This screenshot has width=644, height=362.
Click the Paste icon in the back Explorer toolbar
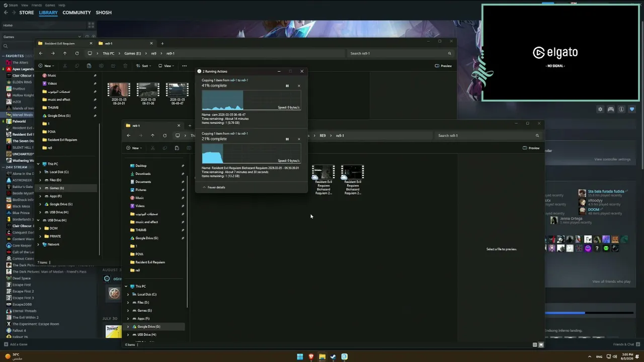click(89, 66)
